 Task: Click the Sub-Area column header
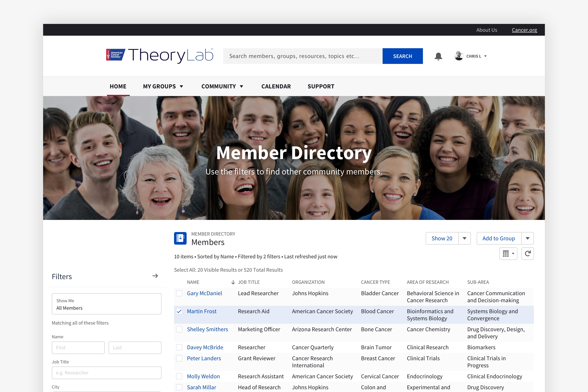click(478, 282)
